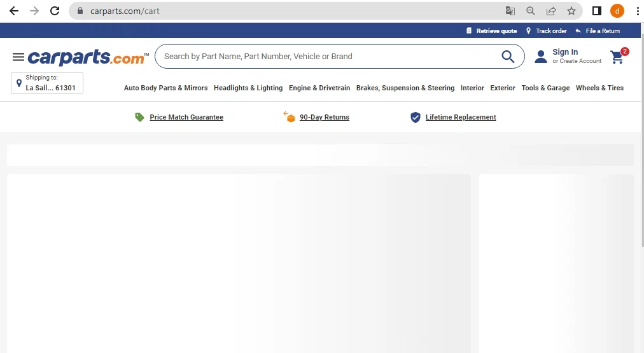Click the location pin in Shipping to box
This screenshot has width=644, height=353.
click(19, 83)
